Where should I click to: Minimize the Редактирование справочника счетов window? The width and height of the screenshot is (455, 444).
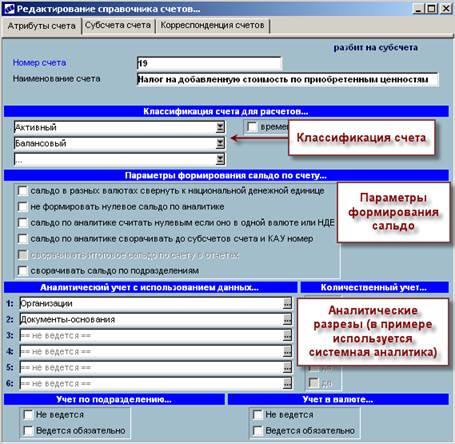pos(419,8)
